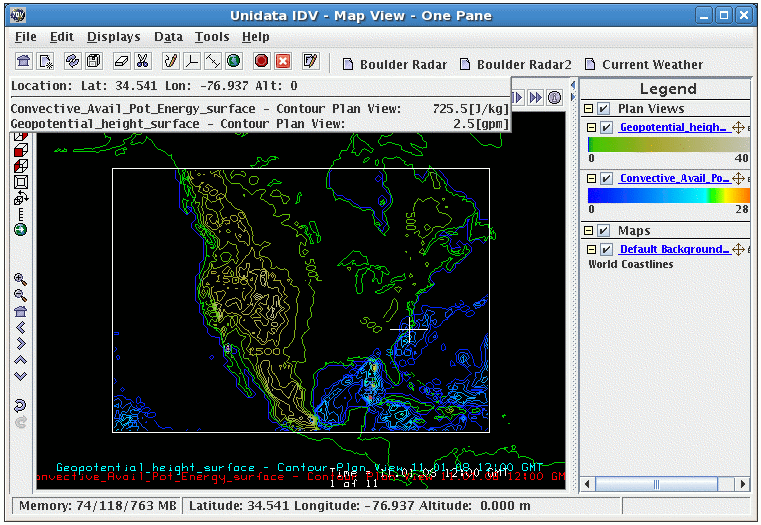Click the globe icon in the main toolbar

coord(233,62)
